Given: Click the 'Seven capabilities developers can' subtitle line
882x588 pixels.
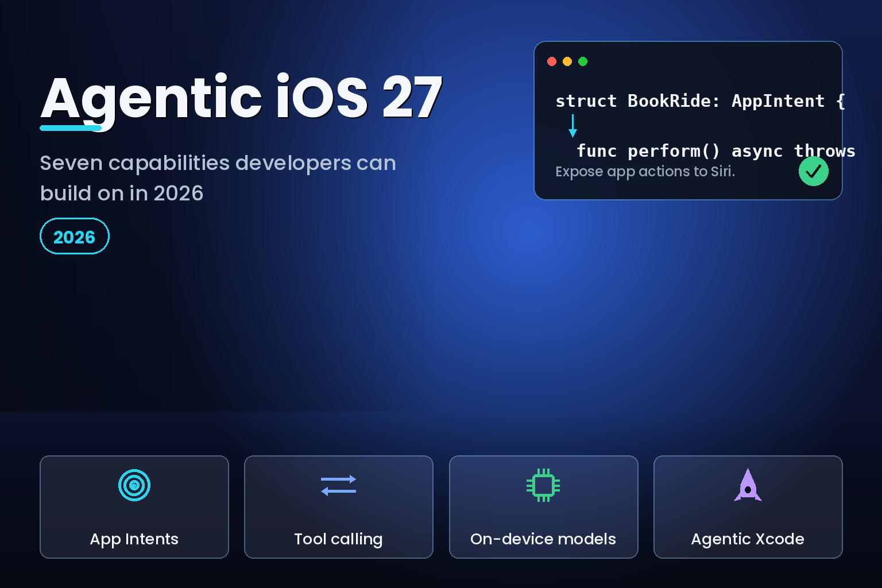Looking at the screenshot, I should point(218,163).
